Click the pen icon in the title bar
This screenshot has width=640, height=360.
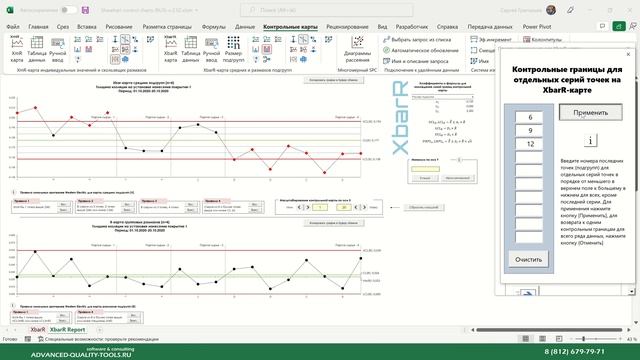tap(570, 10)
